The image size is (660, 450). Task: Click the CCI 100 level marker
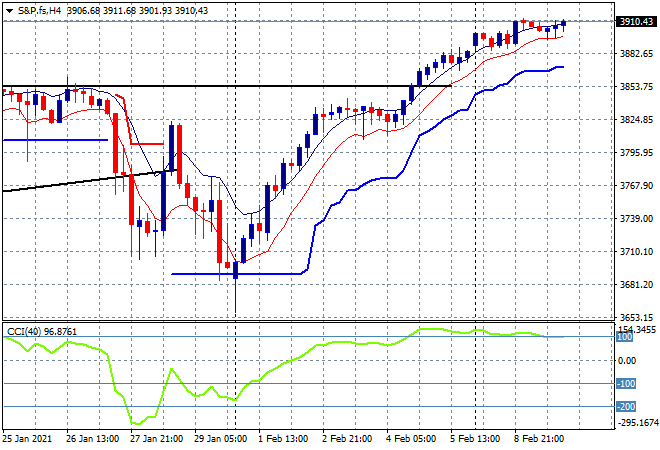coord(624,337)
